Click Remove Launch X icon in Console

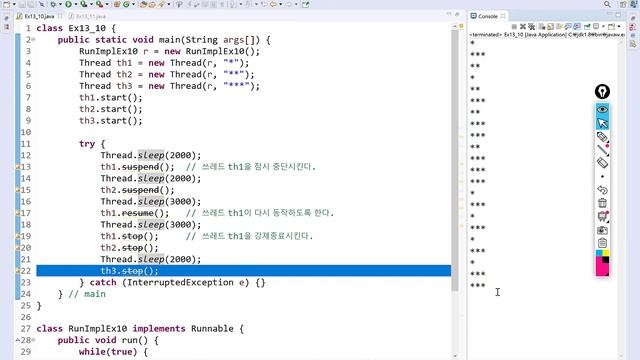click(x=523, y=27)
